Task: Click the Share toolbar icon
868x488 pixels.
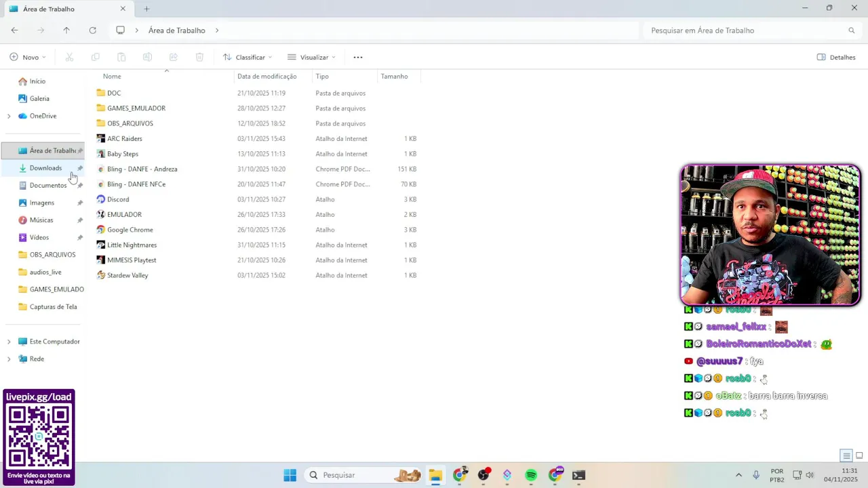Action: click(x=173, y=58)
